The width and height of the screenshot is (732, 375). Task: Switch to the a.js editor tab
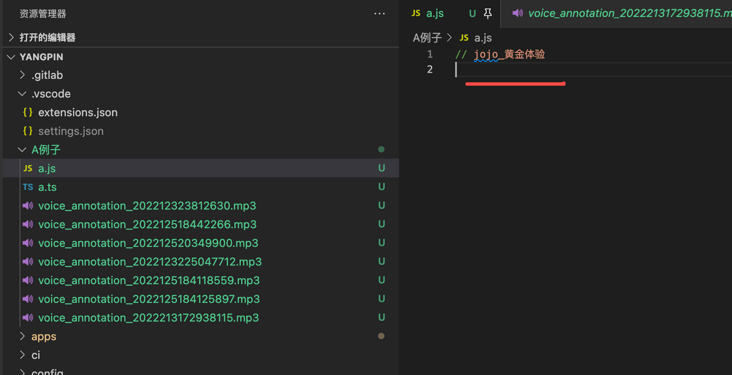[x=451, y=14]
